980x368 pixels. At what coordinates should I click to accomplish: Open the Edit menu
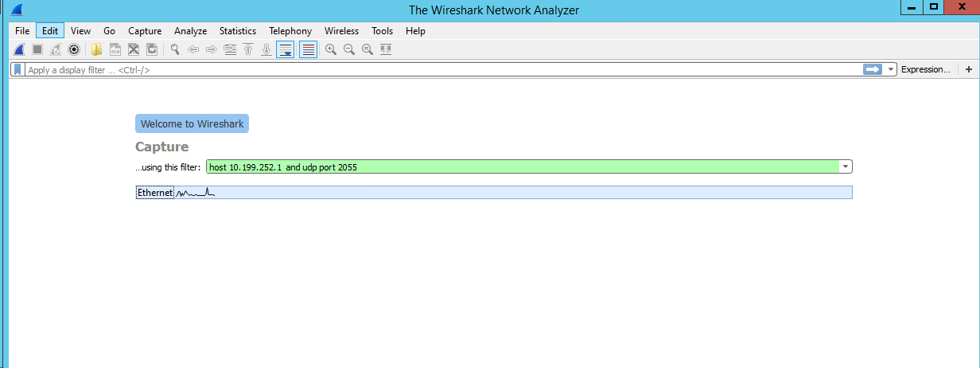(50, 31)
